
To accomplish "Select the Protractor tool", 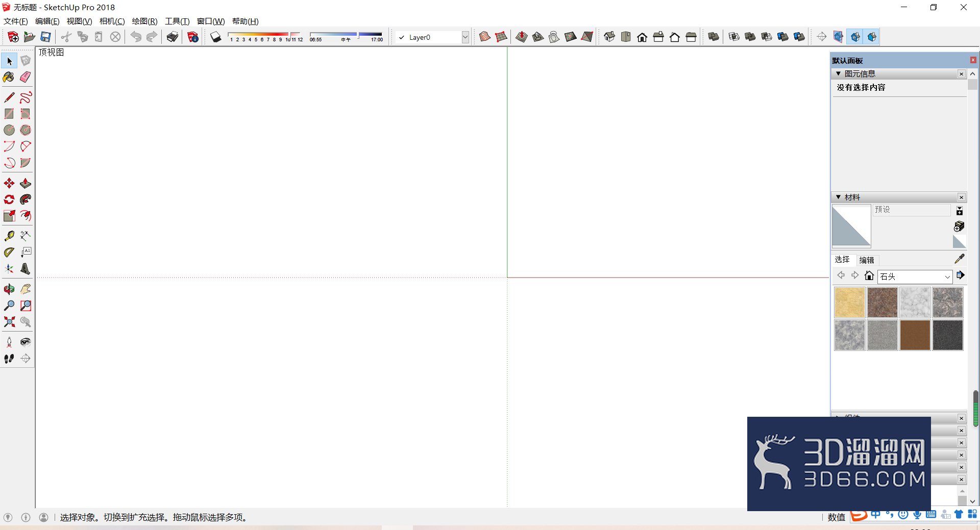I will (9, 253).
